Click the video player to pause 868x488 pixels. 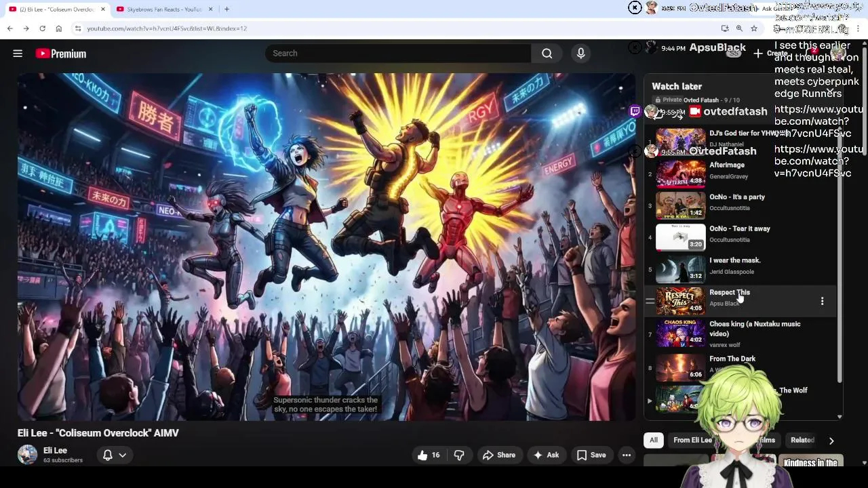coord(327,247)
